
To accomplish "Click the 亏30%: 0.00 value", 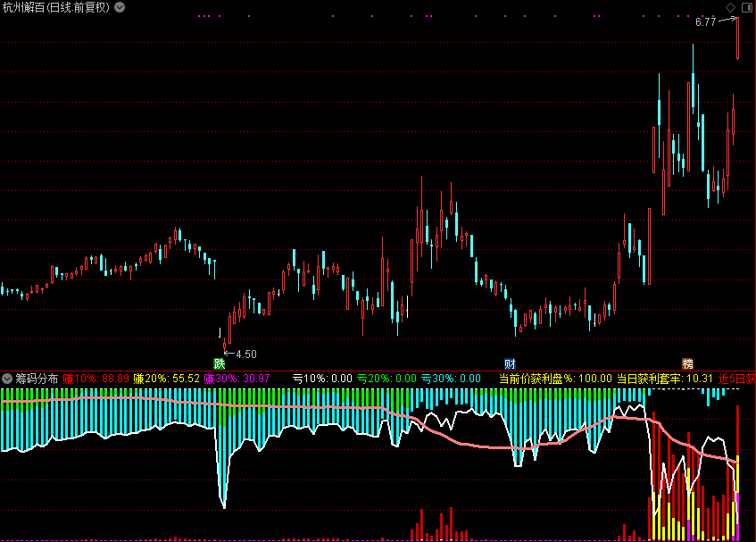I will point(451,379).
